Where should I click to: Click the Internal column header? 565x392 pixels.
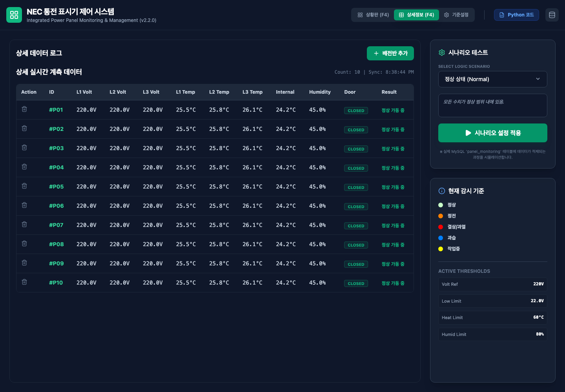click(285, 92)
